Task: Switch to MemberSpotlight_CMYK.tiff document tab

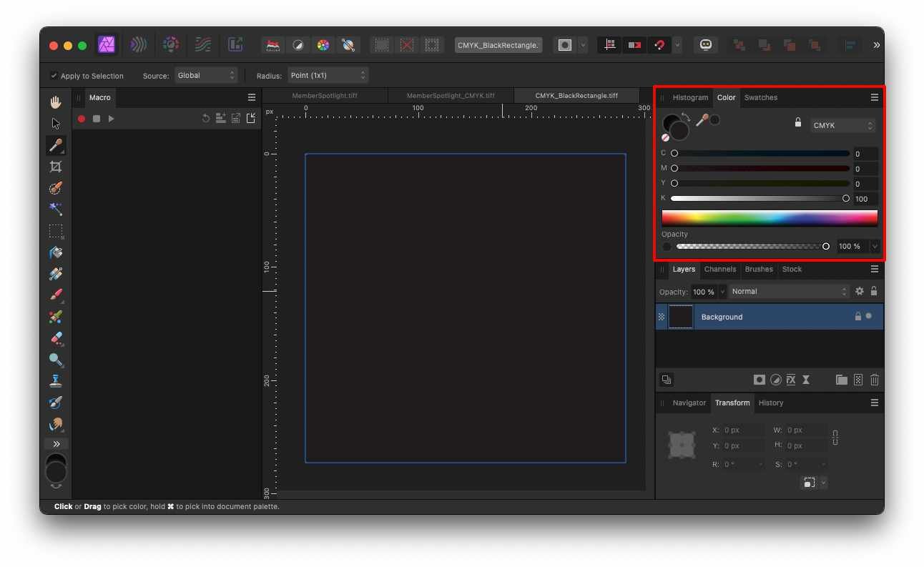Action: 451,96
